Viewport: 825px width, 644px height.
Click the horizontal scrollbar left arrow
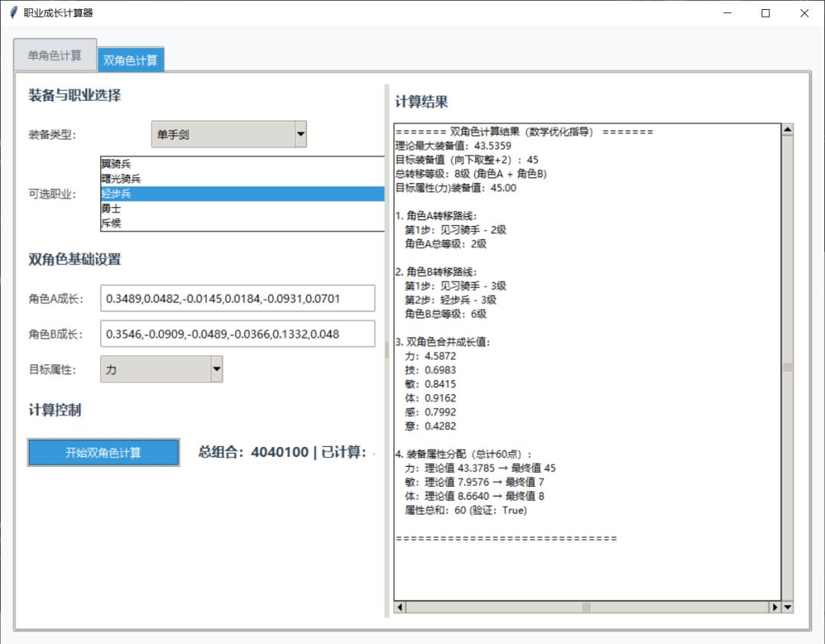pyautogui.click(x=400, y=607)
